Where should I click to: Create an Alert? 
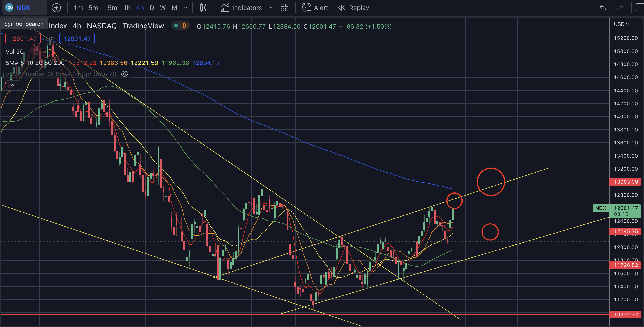315,8
